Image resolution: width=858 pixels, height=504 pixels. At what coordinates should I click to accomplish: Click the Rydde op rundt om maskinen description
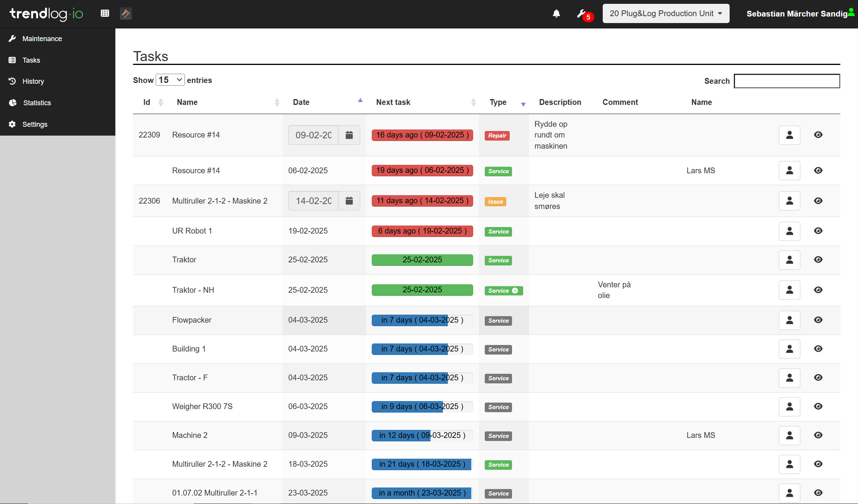tap(551, 135)
